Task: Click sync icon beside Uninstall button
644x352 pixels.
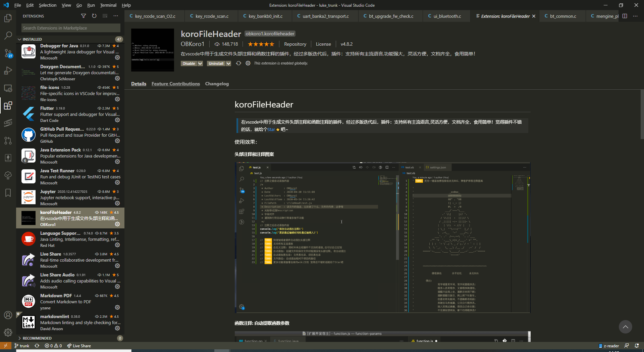Action: point(238,63)
